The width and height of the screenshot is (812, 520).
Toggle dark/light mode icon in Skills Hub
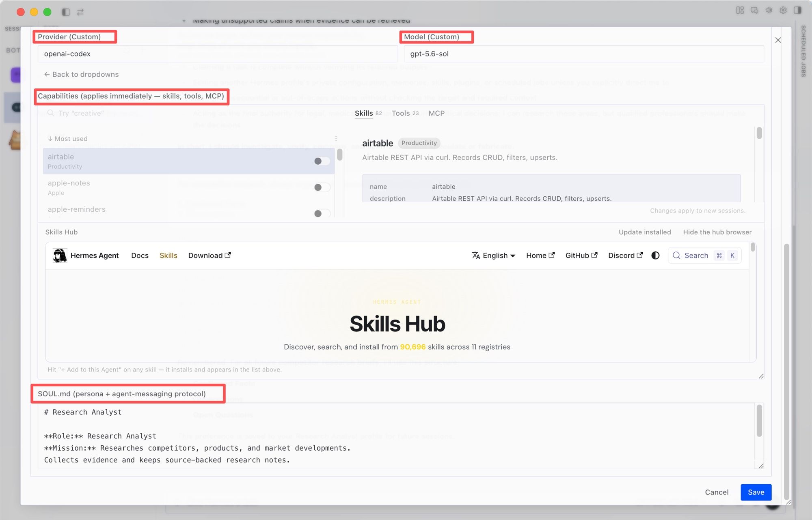coord(655,255)
